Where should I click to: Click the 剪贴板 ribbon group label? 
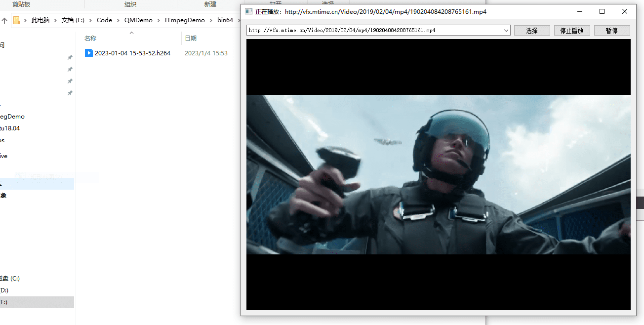point(21,4)
